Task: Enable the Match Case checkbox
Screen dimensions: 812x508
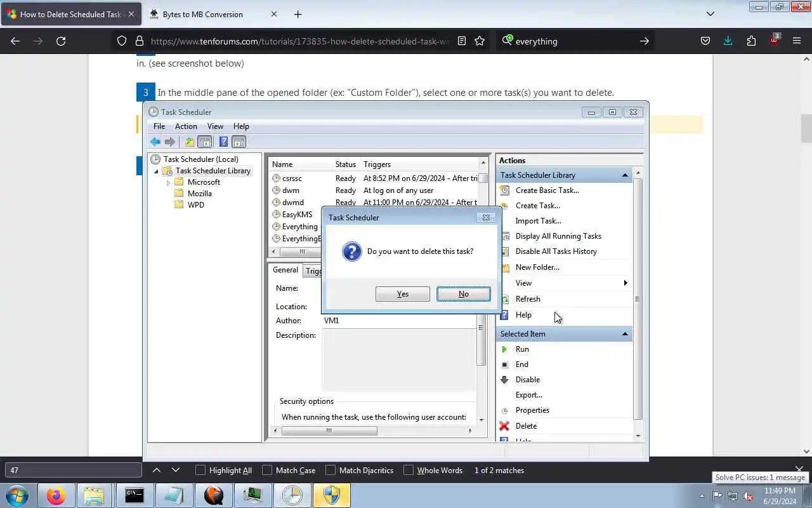Action: [x=267, y=470]
